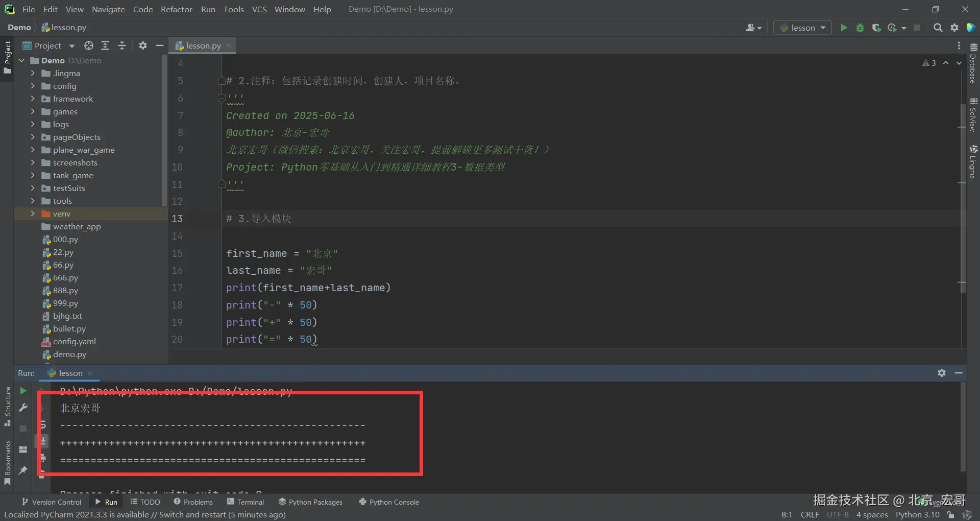Click the editor vertical scrollbar
This screenshot has height=521, width=980.
tap(963, 199)
